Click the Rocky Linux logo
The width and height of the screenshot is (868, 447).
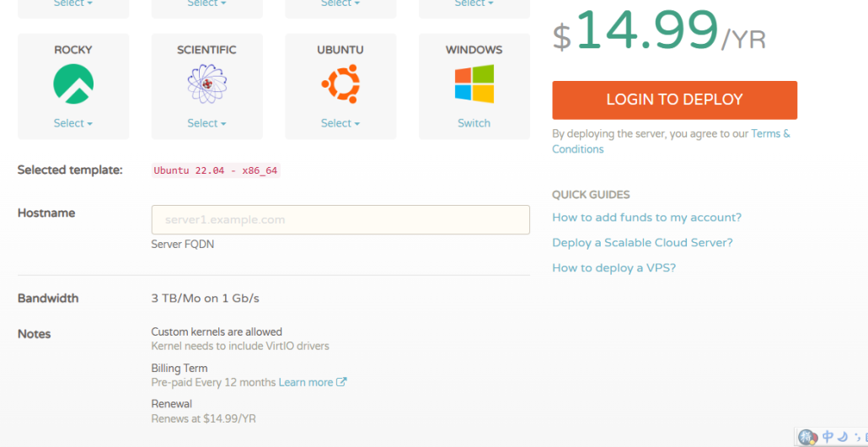click(73, 84)
